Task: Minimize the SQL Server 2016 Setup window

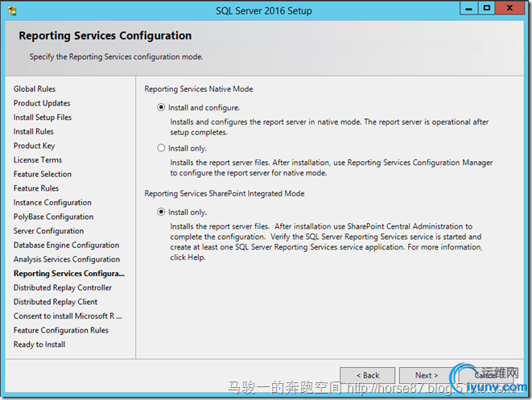Action: 469,8
